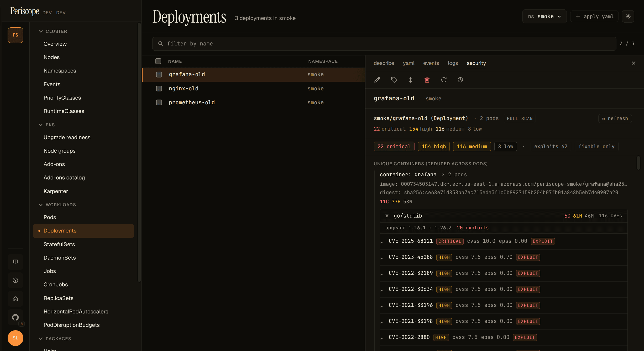Expand CVE-2021-33196 details

pyautogui.click(x=382, y=306)
